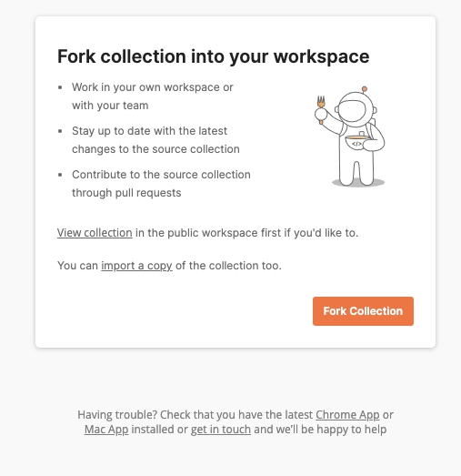The width and height of the screenshot is (461, 476).
Task: Click the orange Fork Collection button
Action: [363, 311]
